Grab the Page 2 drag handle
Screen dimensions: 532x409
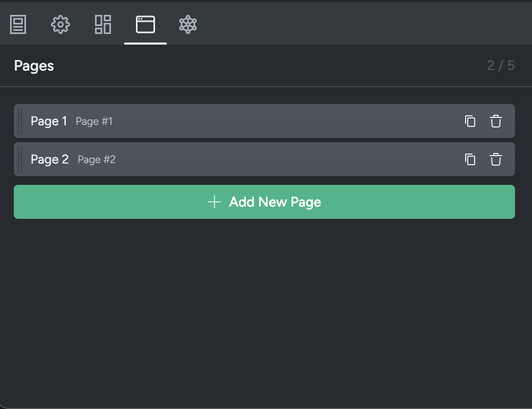[x=20, y=159]
